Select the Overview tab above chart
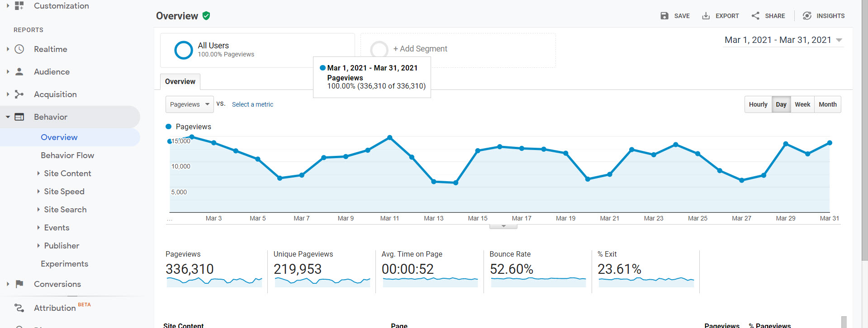This screenshot has height=328, width=868. 180,82
